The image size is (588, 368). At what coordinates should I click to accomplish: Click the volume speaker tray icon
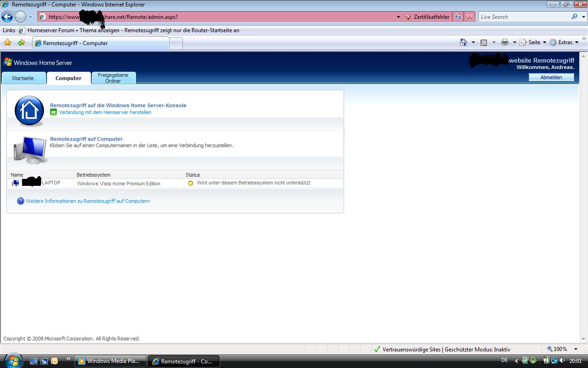pos(562,361)
